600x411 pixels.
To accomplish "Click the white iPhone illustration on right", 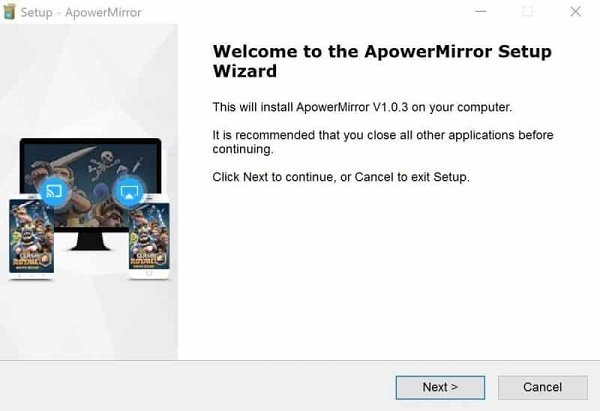I will [x=149, y=237].
